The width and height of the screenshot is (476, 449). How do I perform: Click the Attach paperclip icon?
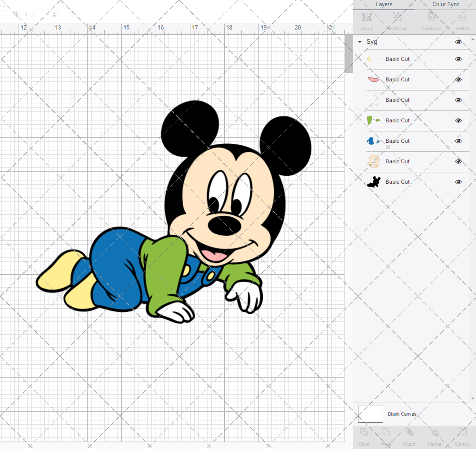click(x=409, y=432)
